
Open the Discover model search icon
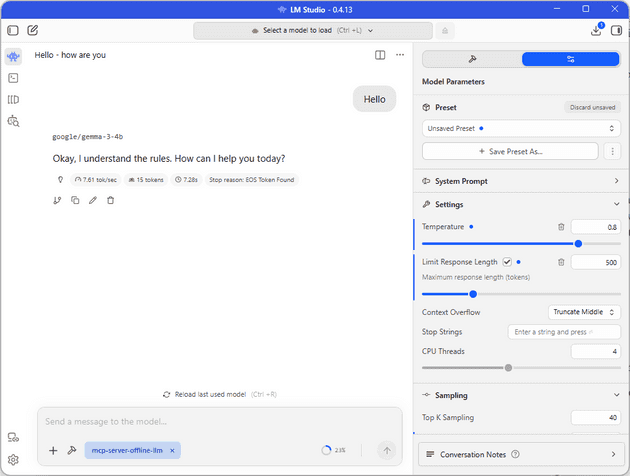coord(13,121)
